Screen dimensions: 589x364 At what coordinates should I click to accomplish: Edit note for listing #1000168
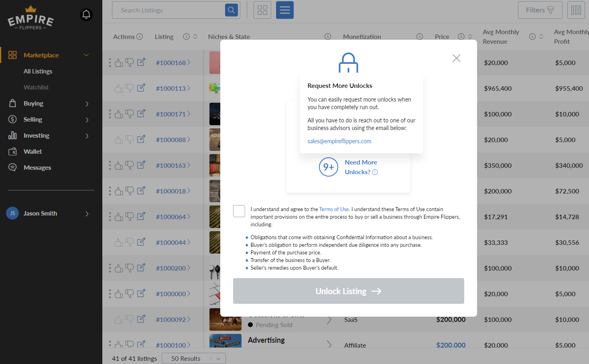tap(141, 62)
